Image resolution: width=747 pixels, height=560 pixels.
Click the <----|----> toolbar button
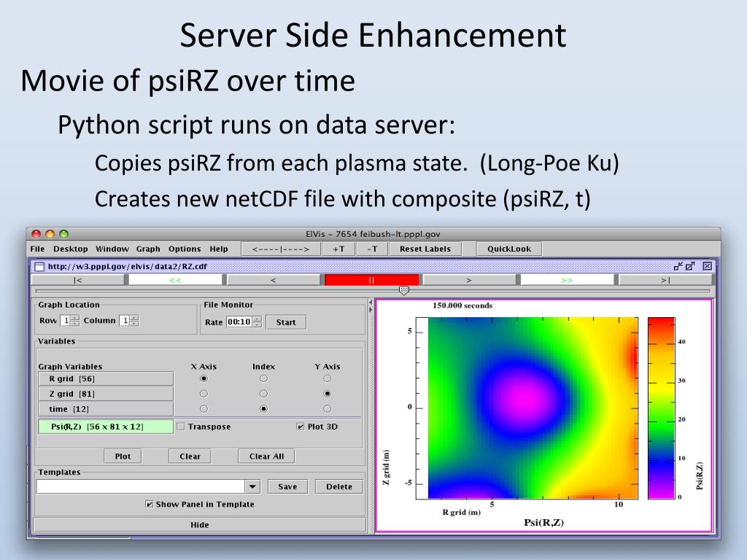281,249
